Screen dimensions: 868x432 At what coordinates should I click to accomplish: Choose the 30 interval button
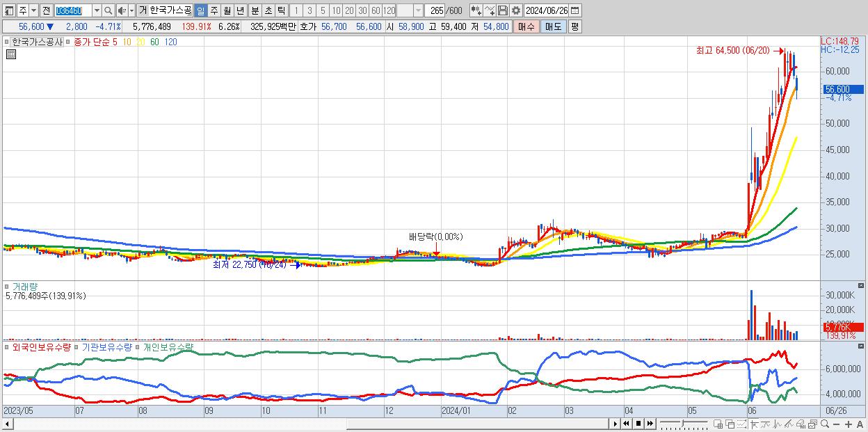(362, 10)
